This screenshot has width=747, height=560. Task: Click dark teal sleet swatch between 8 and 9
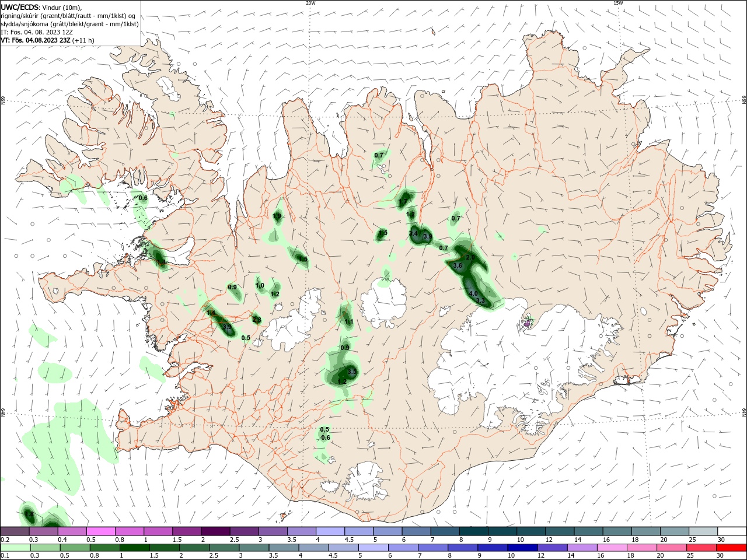point(473,531)
